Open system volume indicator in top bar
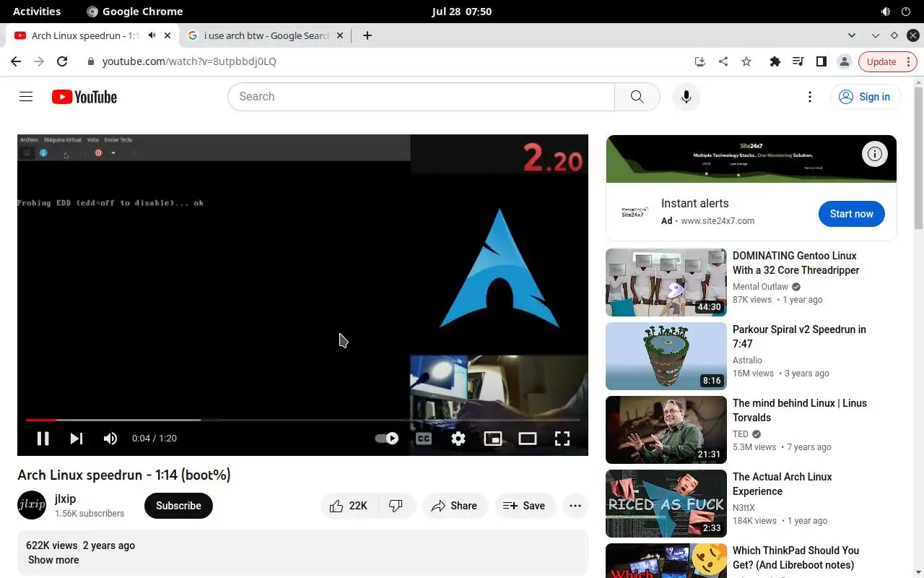 click(x=886, y=12)
